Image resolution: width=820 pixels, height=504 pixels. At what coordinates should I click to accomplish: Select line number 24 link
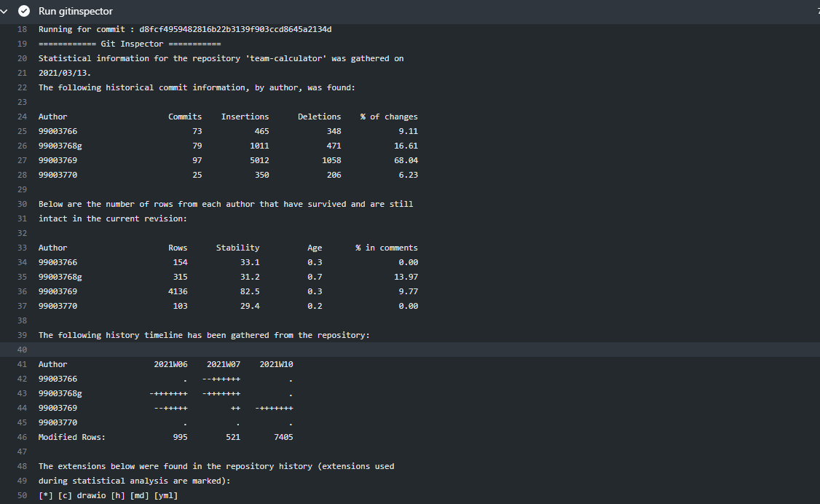point(22,117)
